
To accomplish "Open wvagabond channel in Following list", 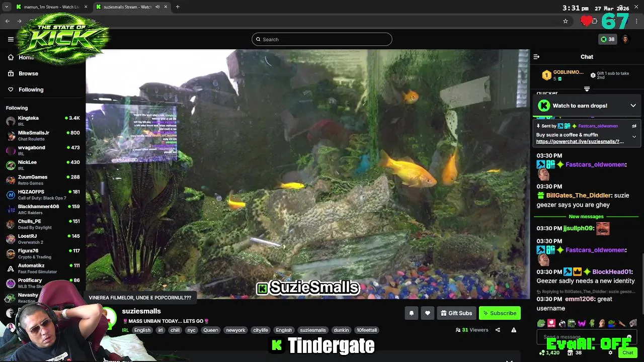I will [x=43, y=150].
